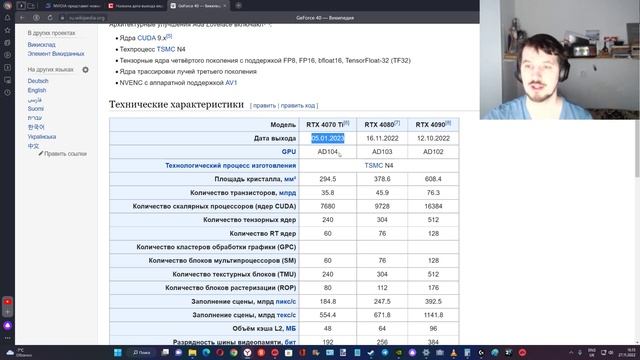Click the RTX 4070 Ti column header
640x360 pixels.
pyautogui.click(x=328, y=124)
